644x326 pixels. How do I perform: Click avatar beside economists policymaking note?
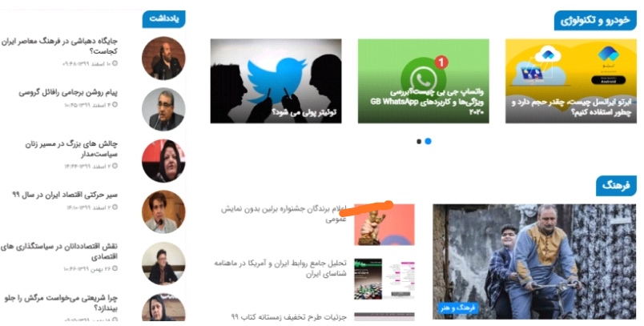click(x=163, y=264)
